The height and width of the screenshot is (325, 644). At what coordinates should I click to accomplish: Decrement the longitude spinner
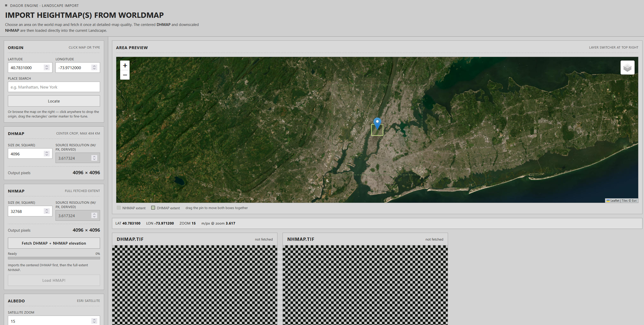(94, 69)
